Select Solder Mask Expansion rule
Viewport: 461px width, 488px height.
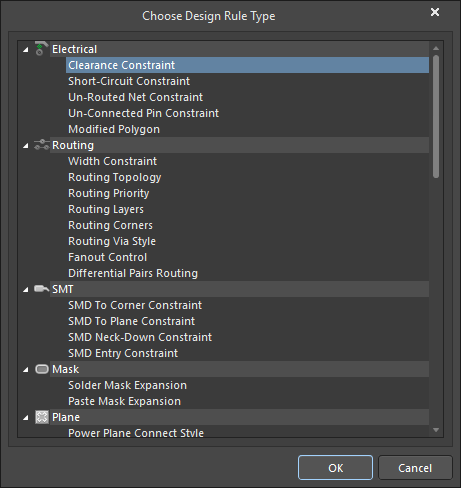(x=127, y=385)
